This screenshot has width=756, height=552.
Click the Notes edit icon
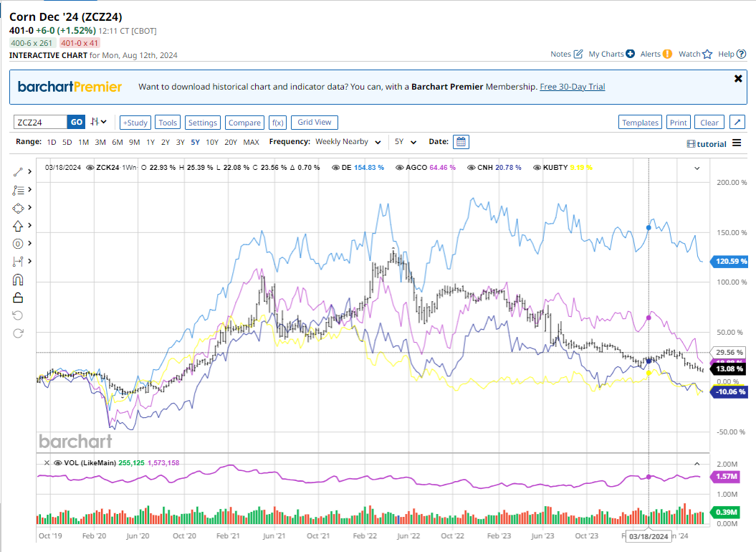(x=578, y=54)
